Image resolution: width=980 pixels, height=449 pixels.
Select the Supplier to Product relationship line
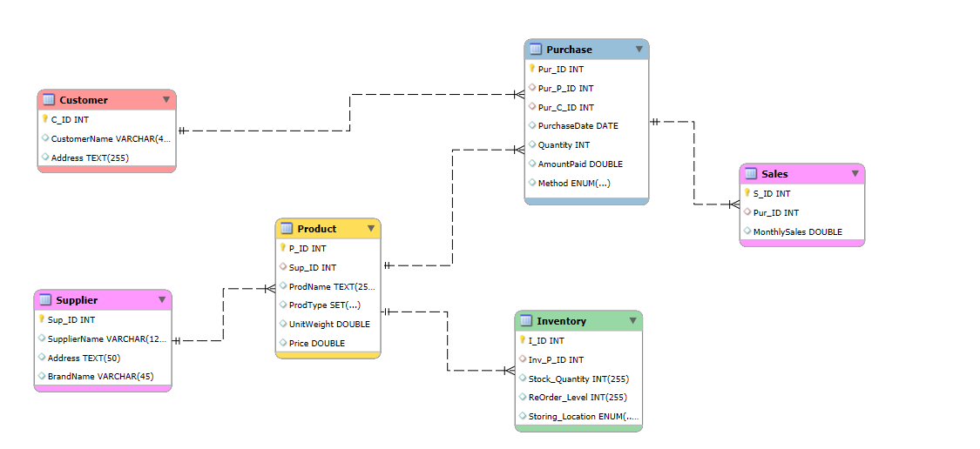223,315
